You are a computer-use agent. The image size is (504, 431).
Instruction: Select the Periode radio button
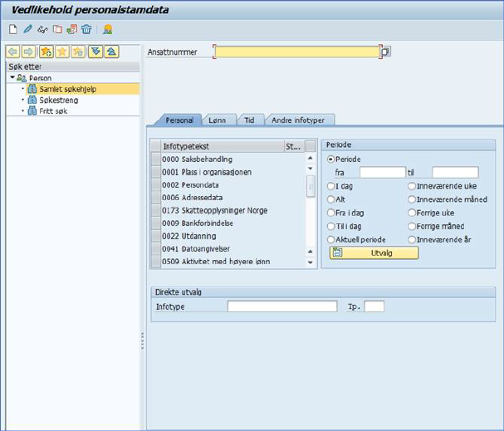[330, 159]
